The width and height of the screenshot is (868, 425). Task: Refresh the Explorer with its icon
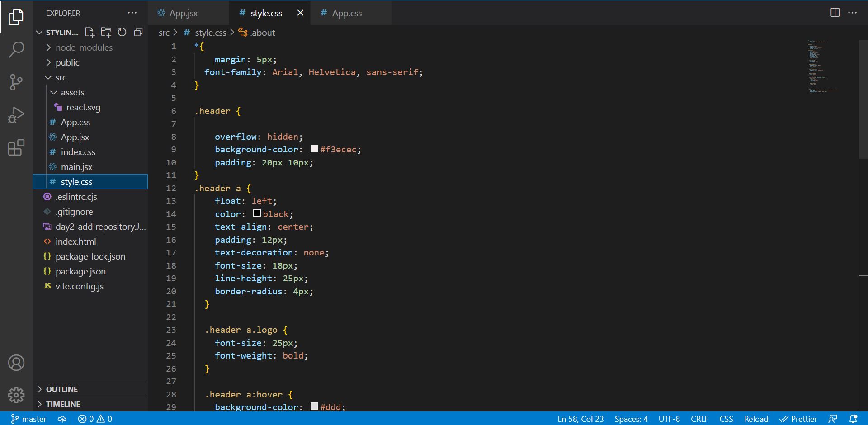tap(122, 32)
